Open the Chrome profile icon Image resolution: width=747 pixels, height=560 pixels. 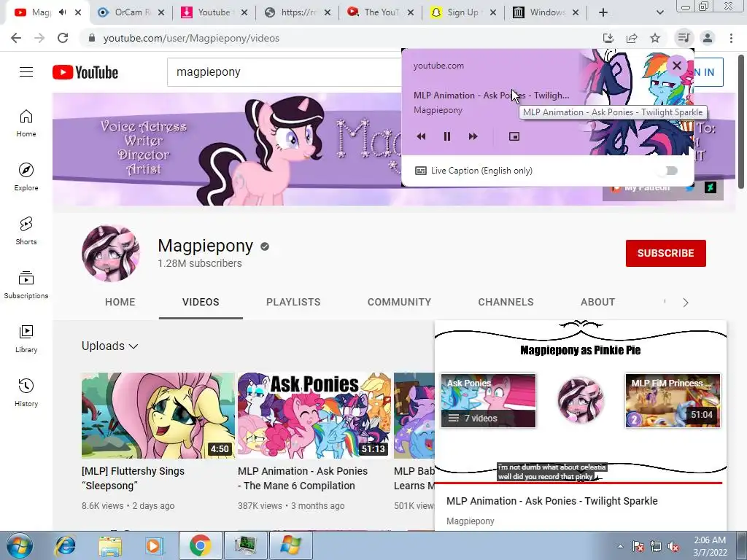708,38
